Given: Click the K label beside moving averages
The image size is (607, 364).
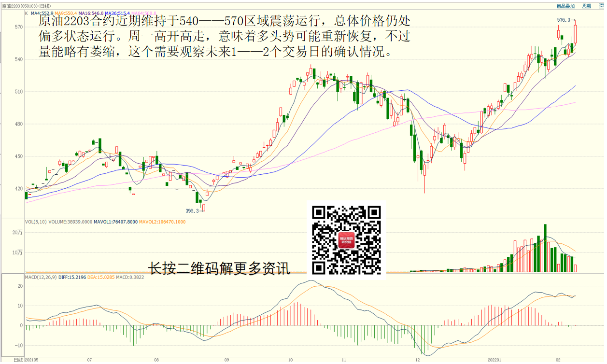Looking at the screenshot, I should point(27,14).
